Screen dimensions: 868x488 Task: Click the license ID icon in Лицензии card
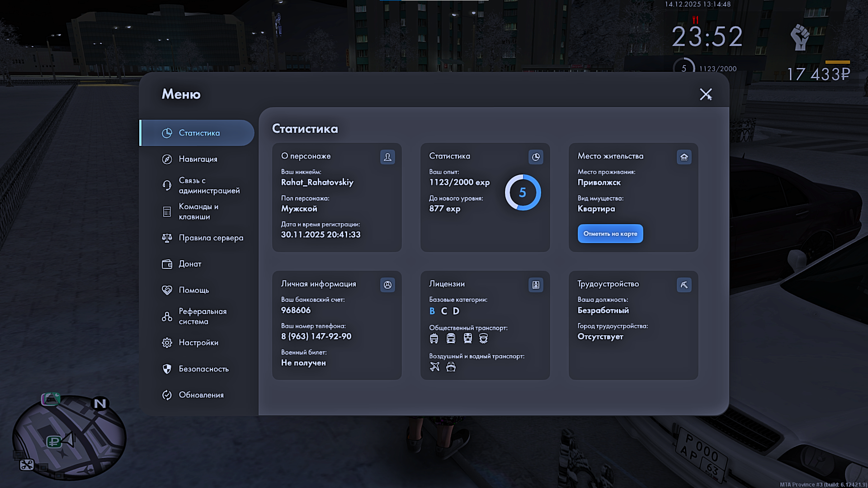click(536, 285)
